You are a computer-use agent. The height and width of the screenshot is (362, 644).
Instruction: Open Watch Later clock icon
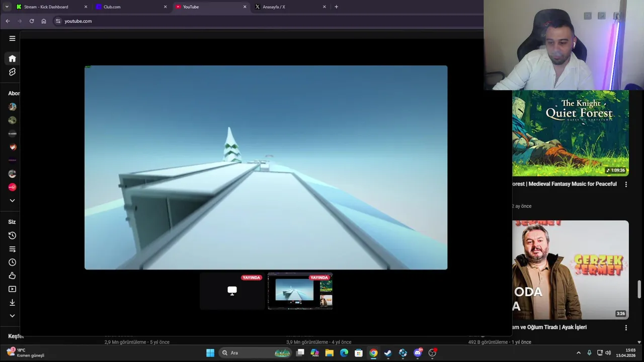tap(12, 262)
